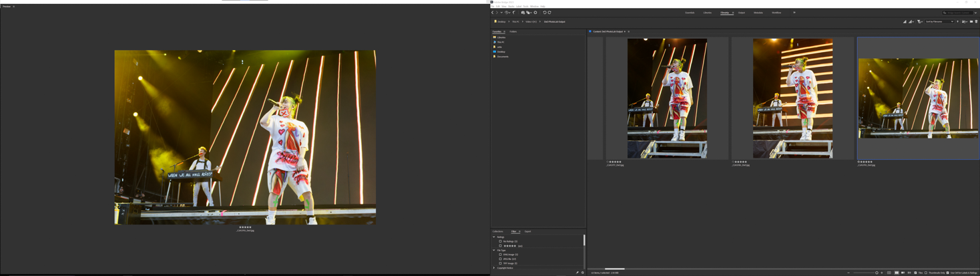Click Desktop in the path breadcrumb
Viewport: 980px width, 276px height.
pos(501,21)
